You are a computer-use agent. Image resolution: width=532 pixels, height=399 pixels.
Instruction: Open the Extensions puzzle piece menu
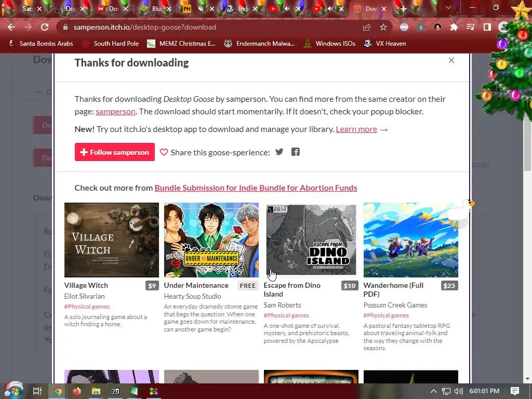pyautogui.click(x=454, y=27)
